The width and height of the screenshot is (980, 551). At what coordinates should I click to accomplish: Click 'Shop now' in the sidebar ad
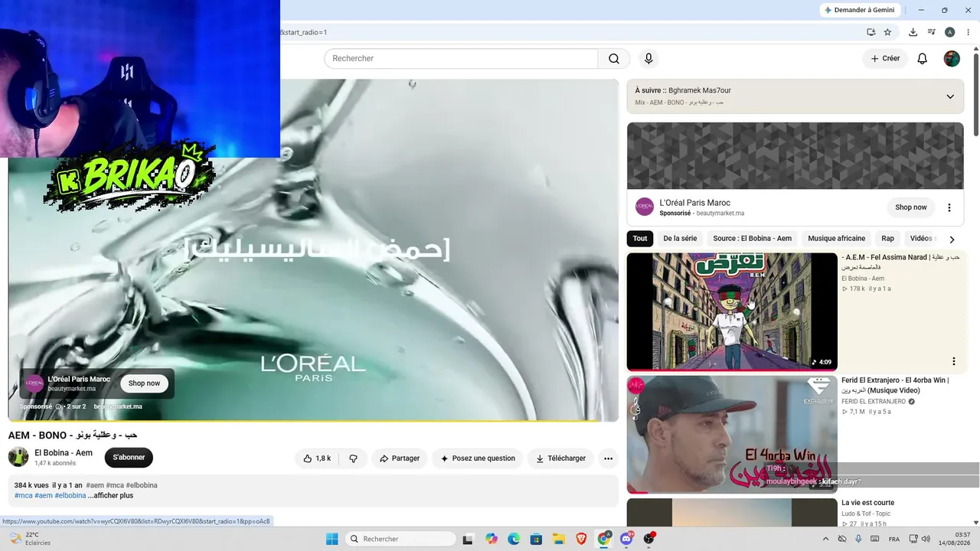coord(911,207)
